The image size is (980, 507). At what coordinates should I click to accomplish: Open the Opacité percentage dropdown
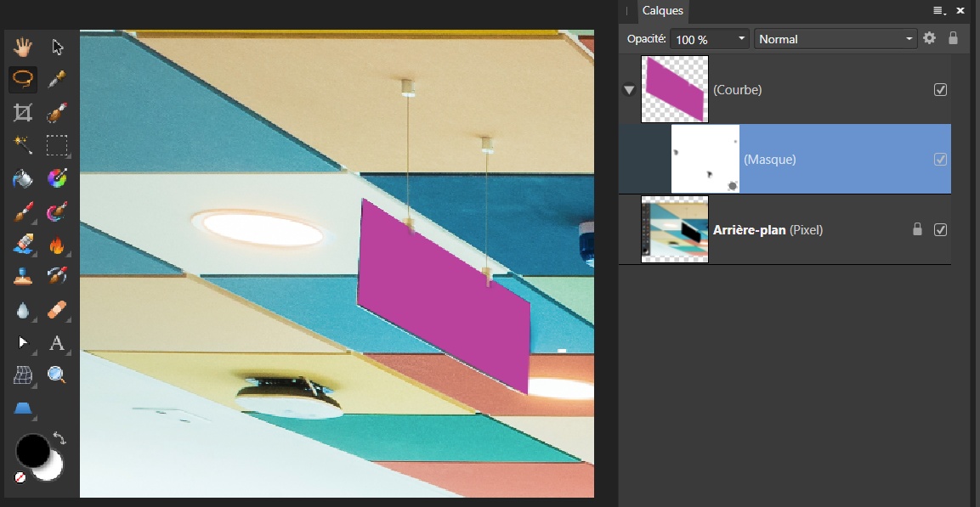coord(741,38)
